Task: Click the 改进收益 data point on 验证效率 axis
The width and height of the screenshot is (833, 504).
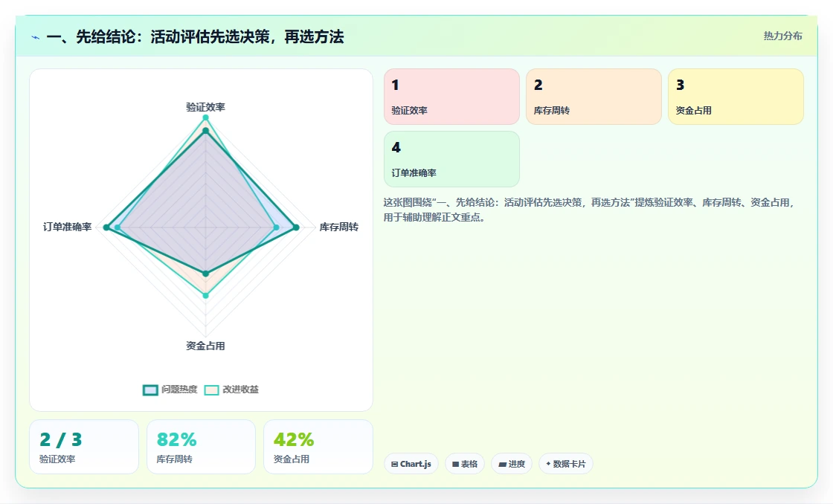Action: 205,117
